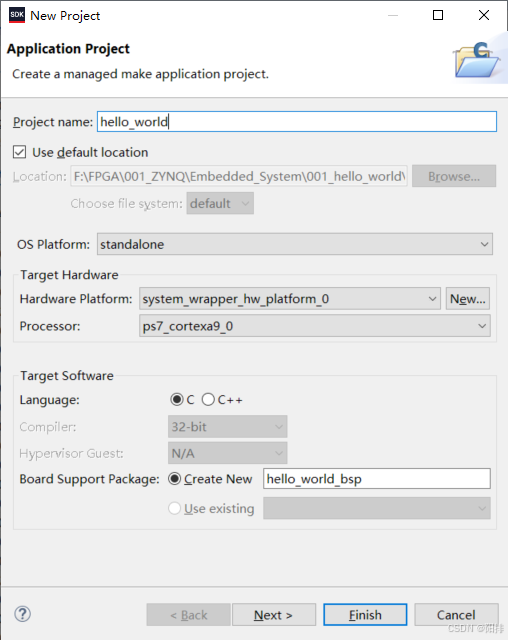508x640 pixels.
Task: Select the C++ language radio button
Action: tap(208, 399)
